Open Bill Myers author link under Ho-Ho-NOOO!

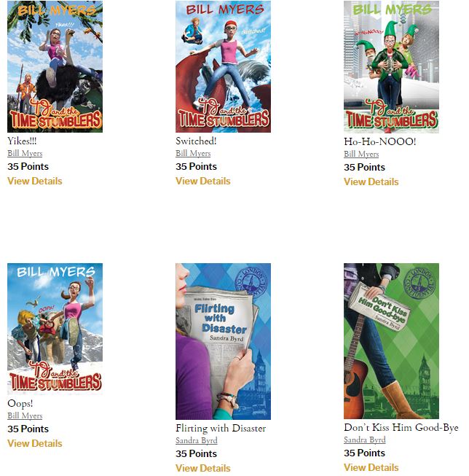pyautogui.click(x=361, y=154)
